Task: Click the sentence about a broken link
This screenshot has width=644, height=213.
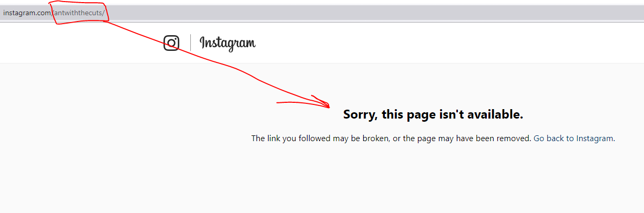Action: [392, 139]
